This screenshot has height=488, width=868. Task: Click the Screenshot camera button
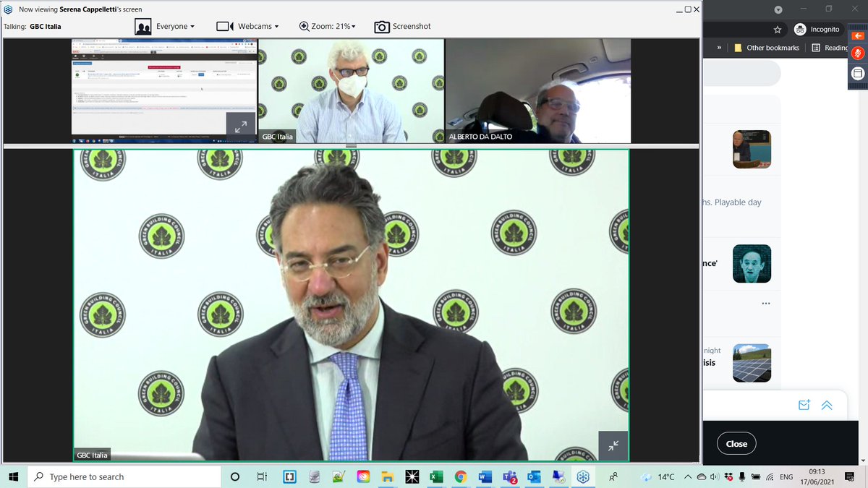(x=402, y=26)
